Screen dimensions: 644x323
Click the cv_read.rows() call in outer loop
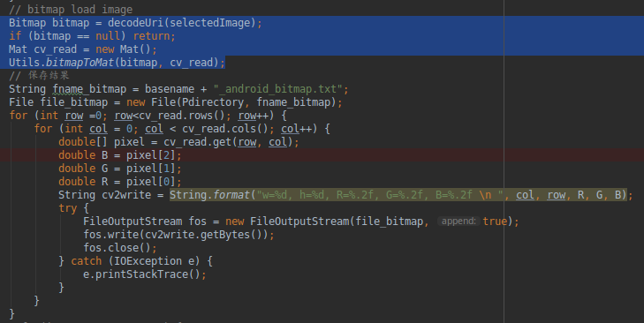coord(176,116)
